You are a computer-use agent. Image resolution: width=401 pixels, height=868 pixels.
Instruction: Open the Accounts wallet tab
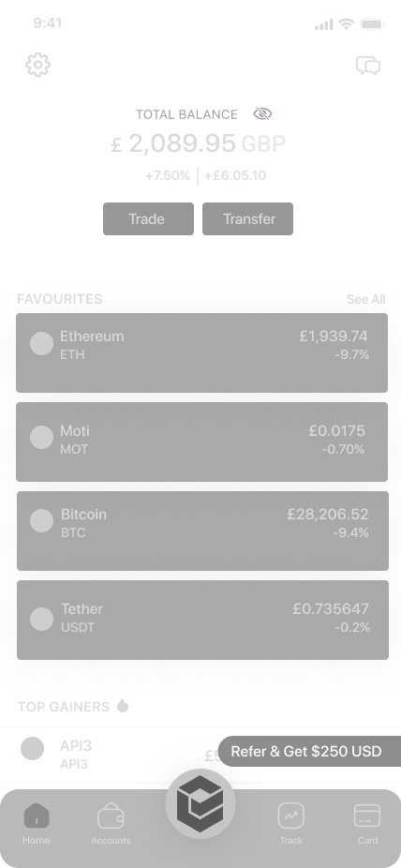point(111,824)
